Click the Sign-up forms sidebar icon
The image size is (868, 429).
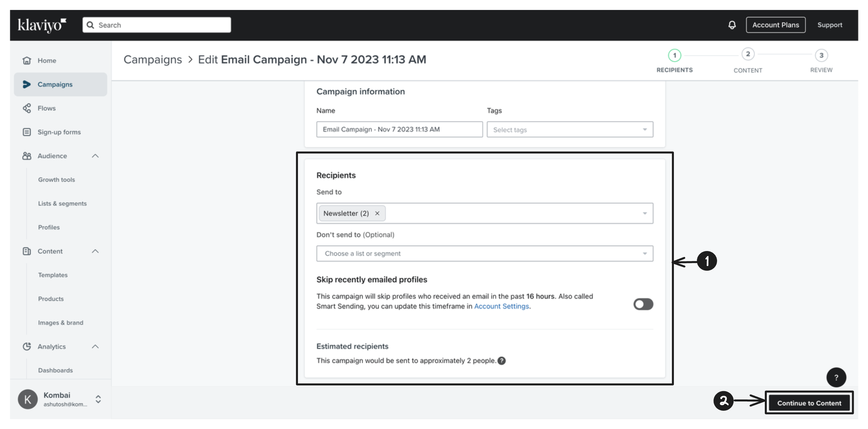27,132
